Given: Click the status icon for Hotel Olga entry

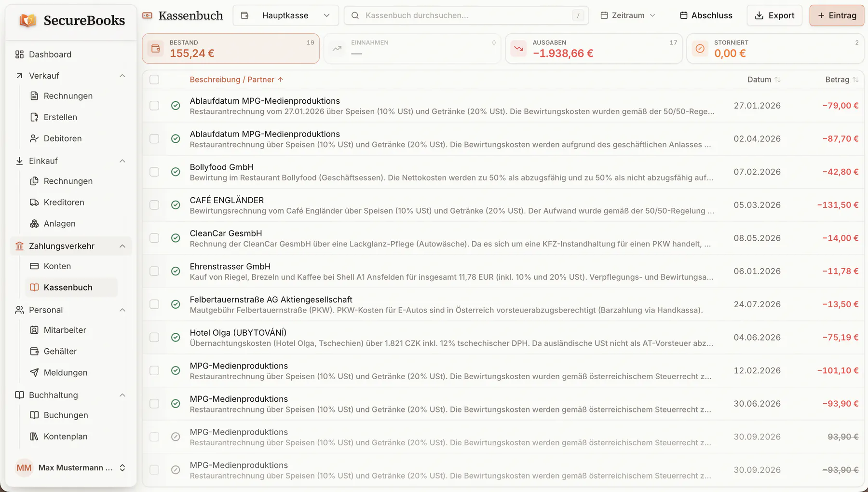Looking at the screenshot, I should tap(176, 337).
